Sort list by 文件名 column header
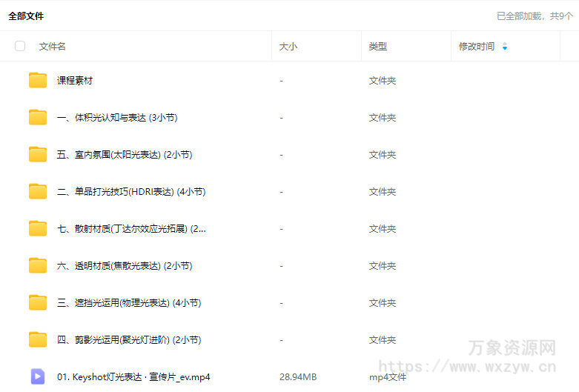 [x=53, y=47]
